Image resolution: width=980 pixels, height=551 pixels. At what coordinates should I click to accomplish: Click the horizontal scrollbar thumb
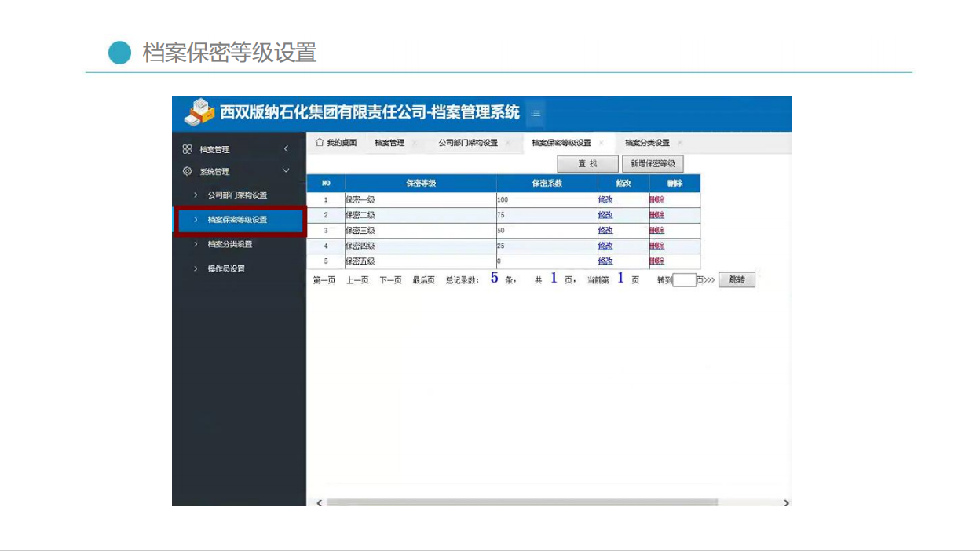tap(522, 502)
